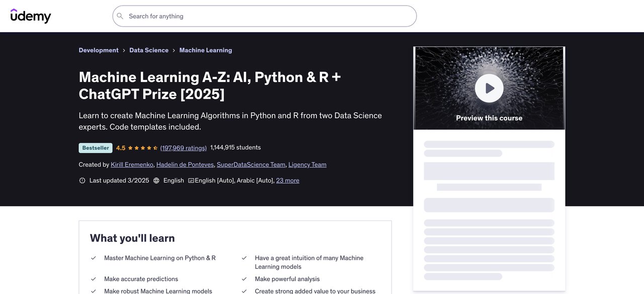Viewport: 644px width, 294px height.
Task: Click Make robust Machine Learning models item
Action: (158, 291)
